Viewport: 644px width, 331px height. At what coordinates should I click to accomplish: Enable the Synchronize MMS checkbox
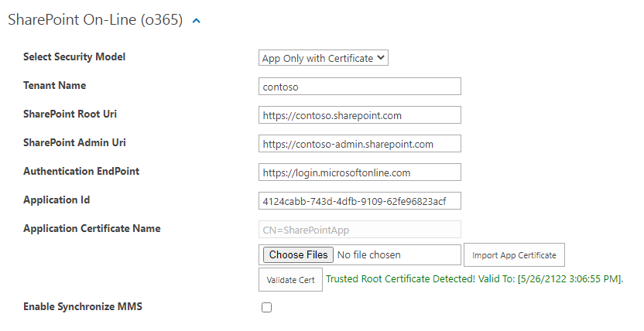266,307
